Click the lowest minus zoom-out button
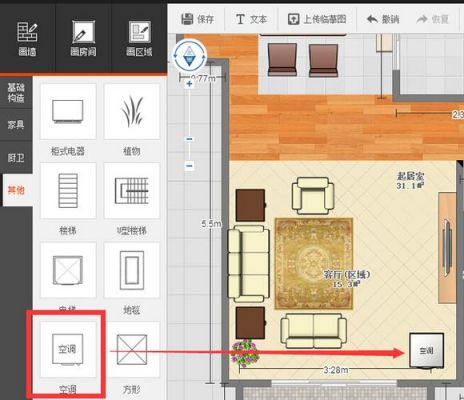The width and height of the screenshot is (464, 400). pos(189,165)
